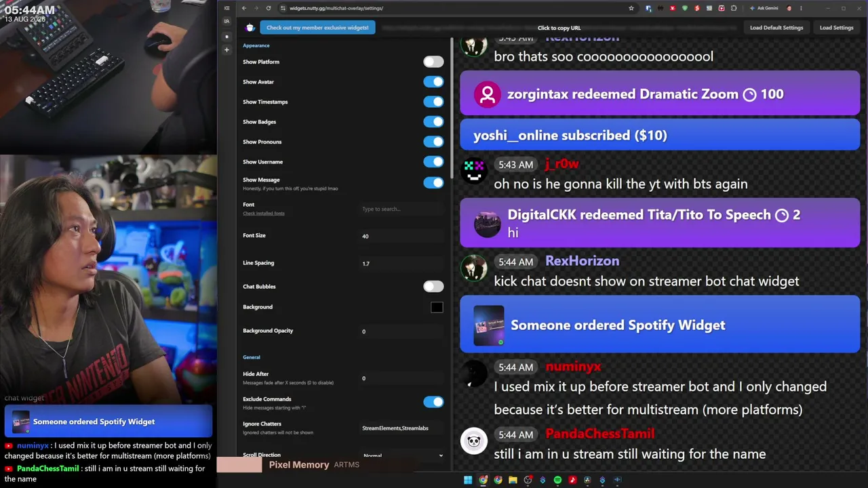This screenshot has width=868, height=488.
Task: Click Load Default Settings button
Action: coord(776,28)
